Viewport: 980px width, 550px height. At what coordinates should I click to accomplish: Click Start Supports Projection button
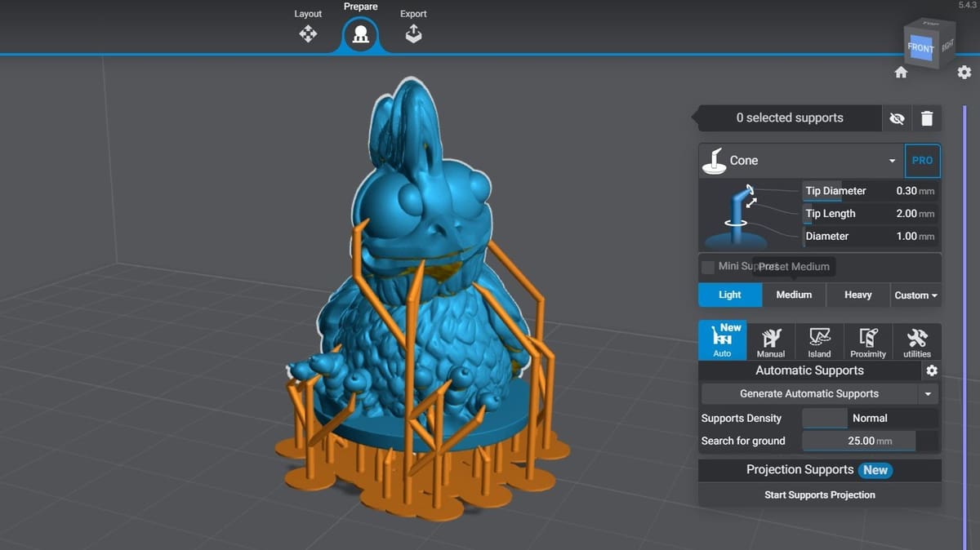pos(819,495)
